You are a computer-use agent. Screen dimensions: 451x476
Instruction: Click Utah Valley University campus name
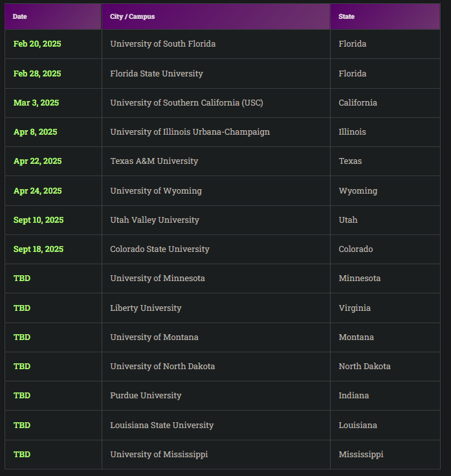155,220
